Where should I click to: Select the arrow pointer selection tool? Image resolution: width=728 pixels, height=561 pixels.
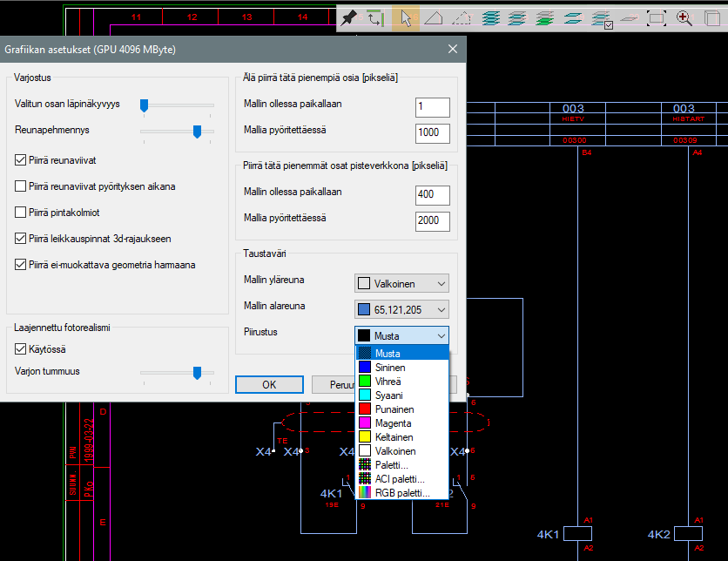coord(405,18)
